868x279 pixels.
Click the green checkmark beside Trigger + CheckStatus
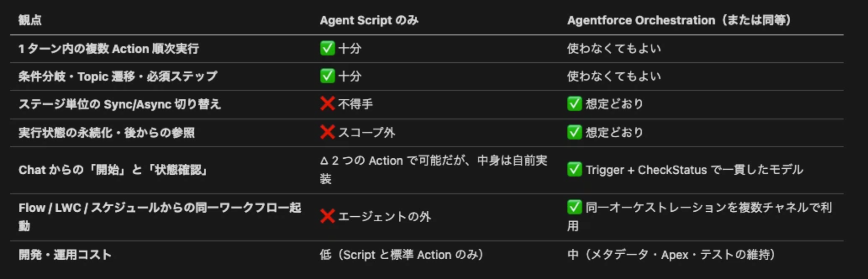(574, 170)
